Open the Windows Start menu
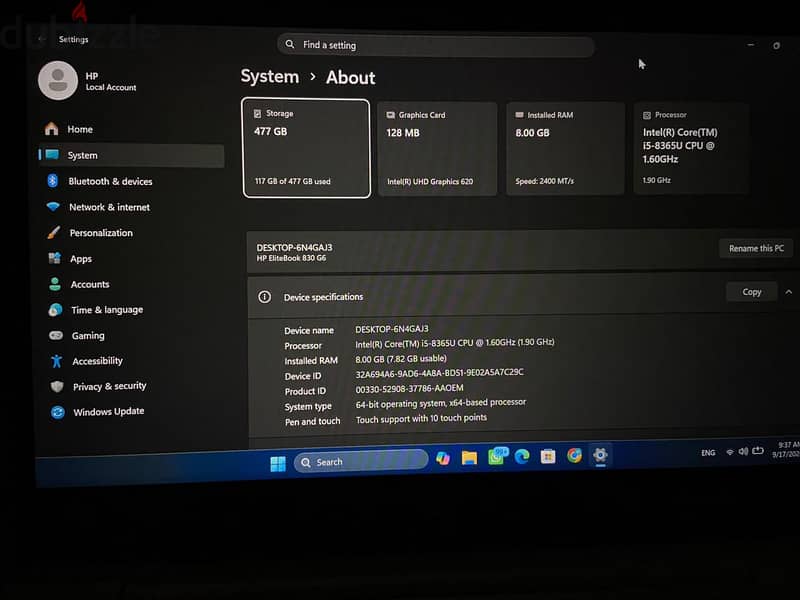 (278, 463)
